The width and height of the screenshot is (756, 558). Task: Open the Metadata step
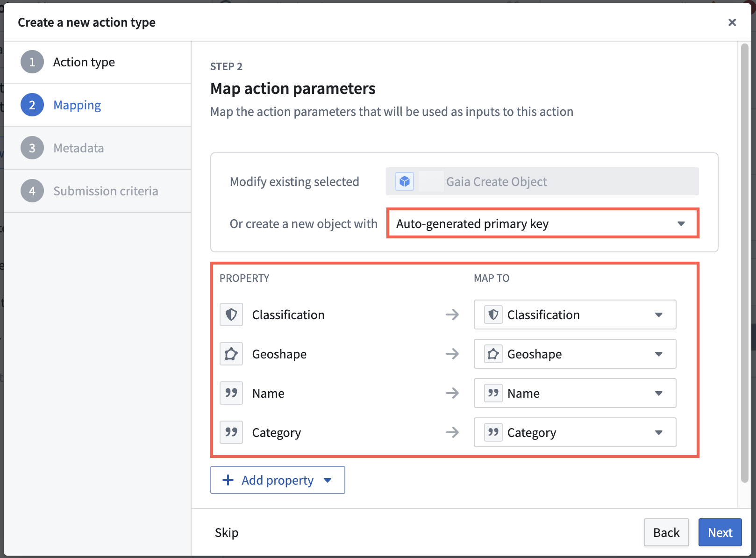pyautogui.click(x=78, y=148)
